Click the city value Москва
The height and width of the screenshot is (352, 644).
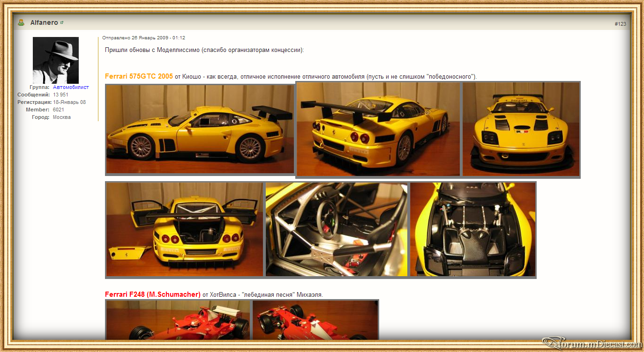tap(62, 117)
